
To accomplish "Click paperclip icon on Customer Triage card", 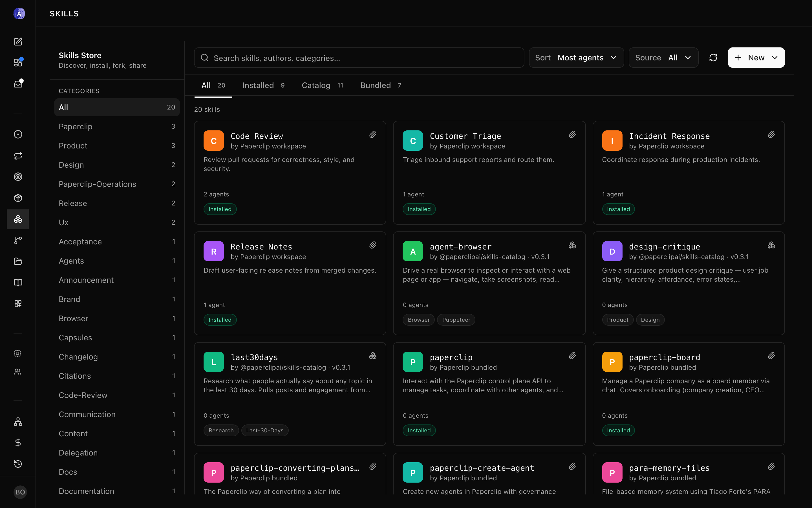I will 572,135.
